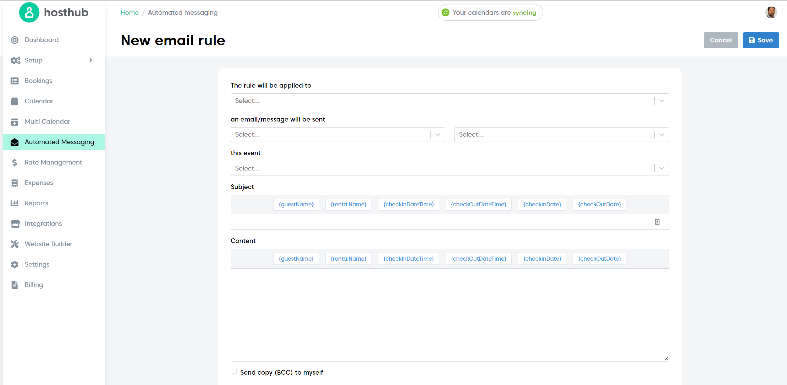Open Settings from the sidebar

click(x=37, y=265)
